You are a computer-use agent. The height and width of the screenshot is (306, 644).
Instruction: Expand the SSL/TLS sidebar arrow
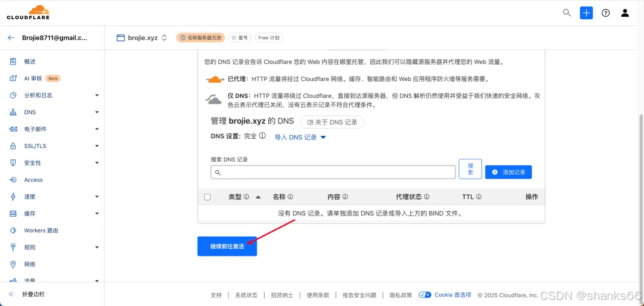97,146
